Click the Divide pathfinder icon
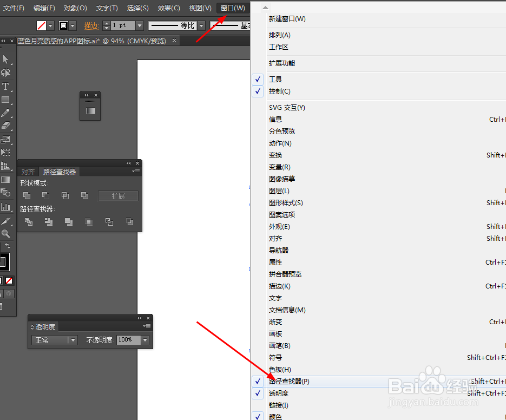 [x=28, y=221]
